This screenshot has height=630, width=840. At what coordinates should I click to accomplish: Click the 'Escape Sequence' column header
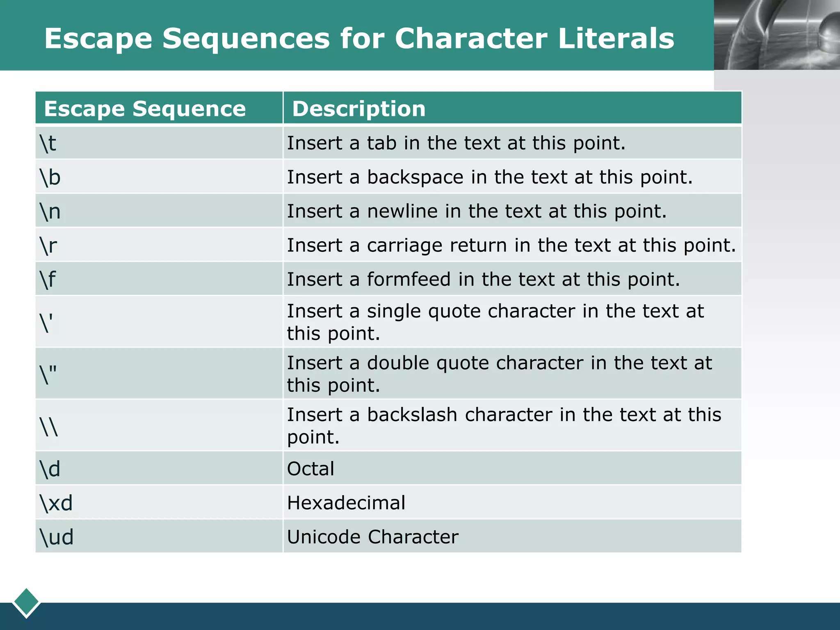coord(145,109)
